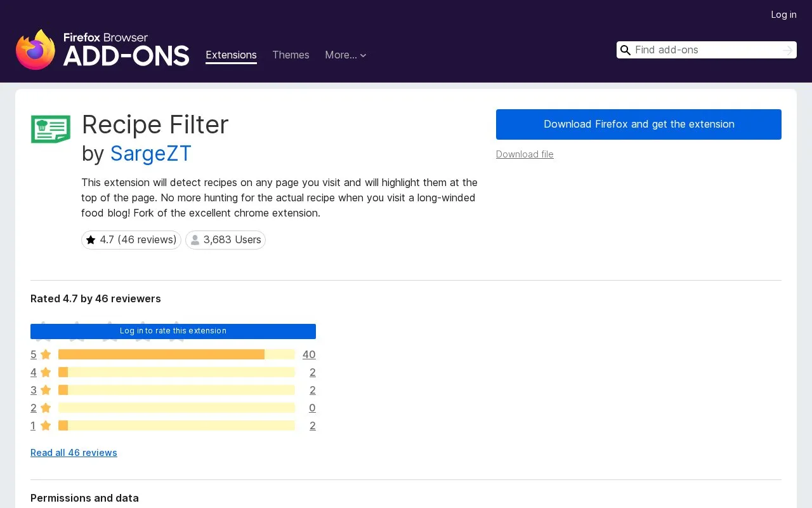Expand the More... dropdown menu
812x508 pixels.
click(x=346, y=55)
